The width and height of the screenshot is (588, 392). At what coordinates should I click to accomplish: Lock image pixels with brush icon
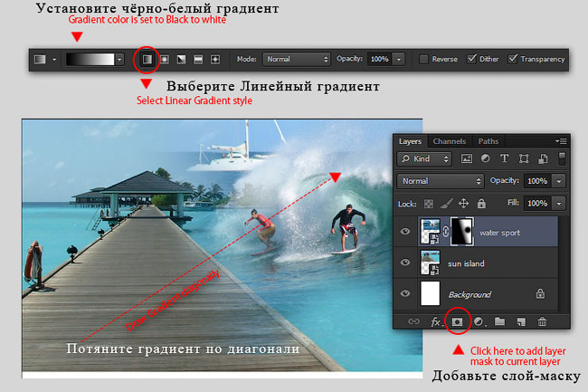(446, 204)
